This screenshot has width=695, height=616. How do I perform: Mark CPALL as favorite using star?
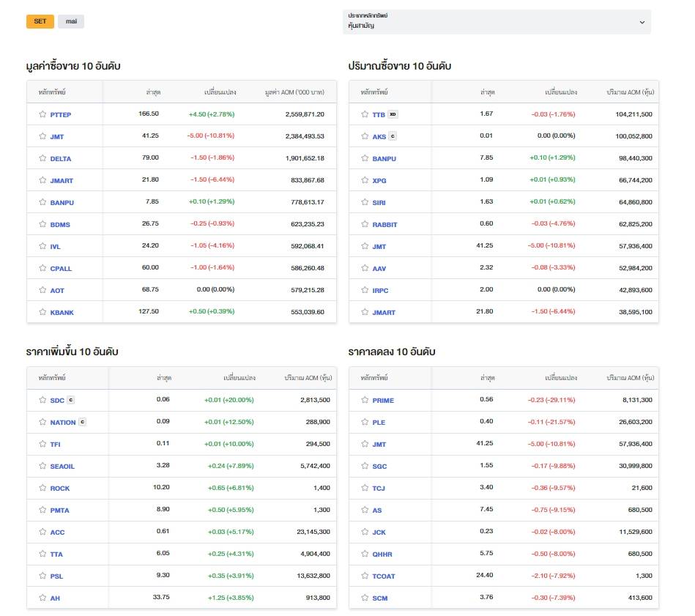pos(42,268)
